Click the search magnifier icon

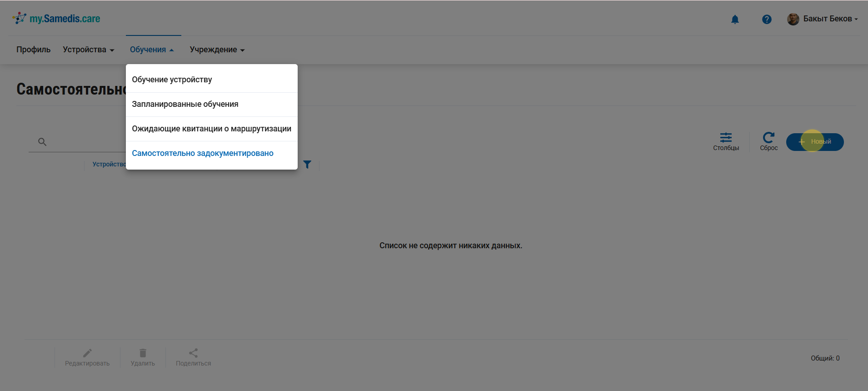point(42,142)
